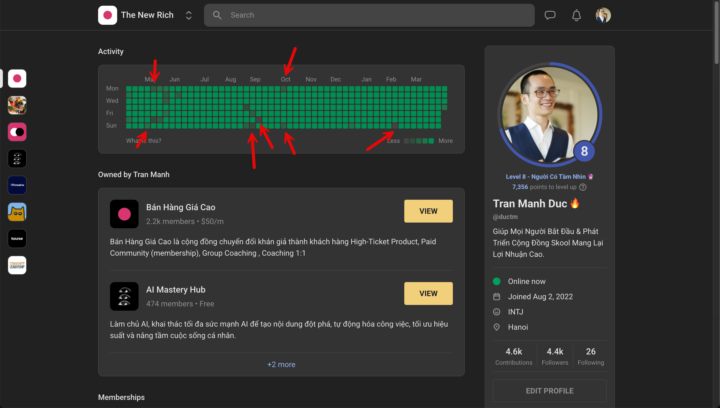Image resolution: width=720 pixels, height=408 pixels.
Task: Click the Bán Hàng Giá Cao title
Action: [x=181, y=207]
